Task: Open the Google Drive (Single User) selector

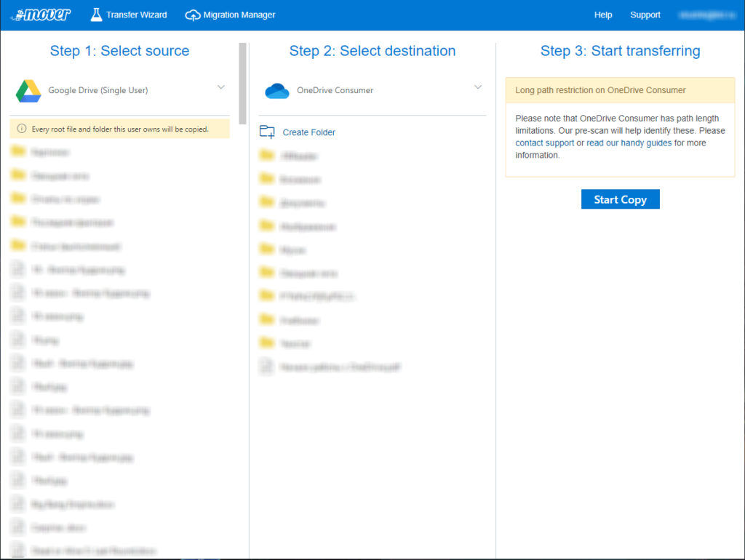Action: click(x=98, y=91)
